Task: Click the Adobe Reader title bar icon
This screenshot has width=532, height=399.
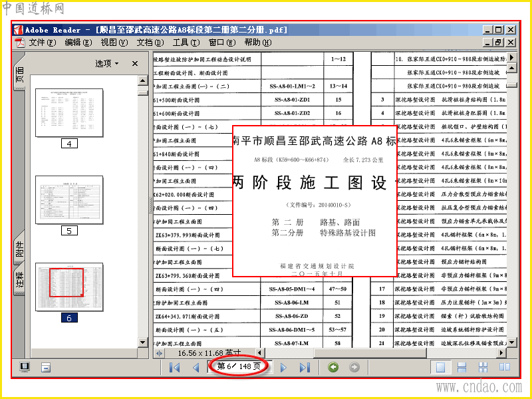Action: click(18, 30)
